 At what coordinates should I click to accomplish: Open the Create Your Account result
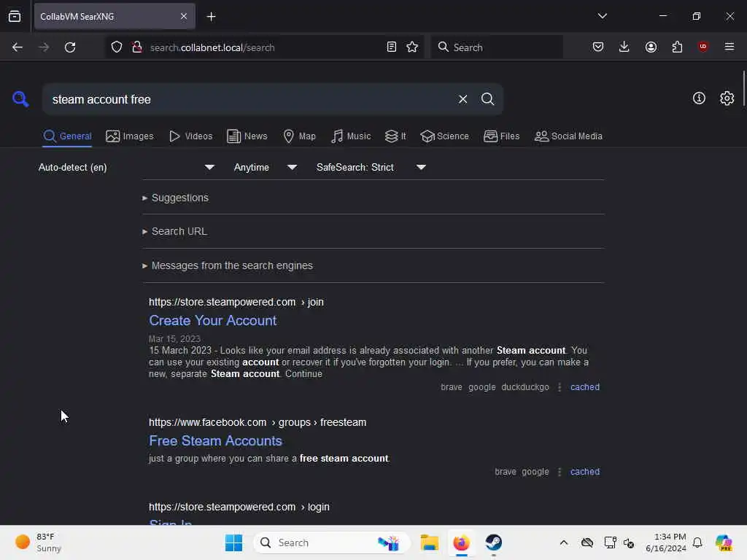[212, 321]
